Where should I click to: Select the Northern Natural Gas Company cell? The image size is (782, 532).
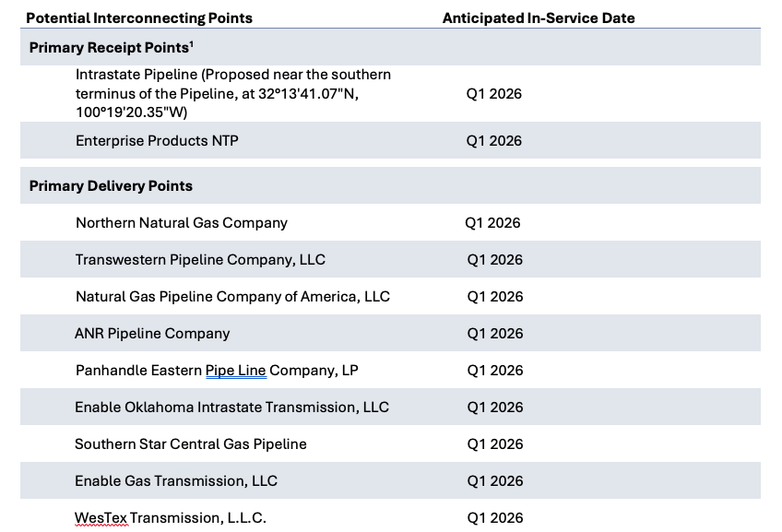pyautogui.click(x=182, y=223)
